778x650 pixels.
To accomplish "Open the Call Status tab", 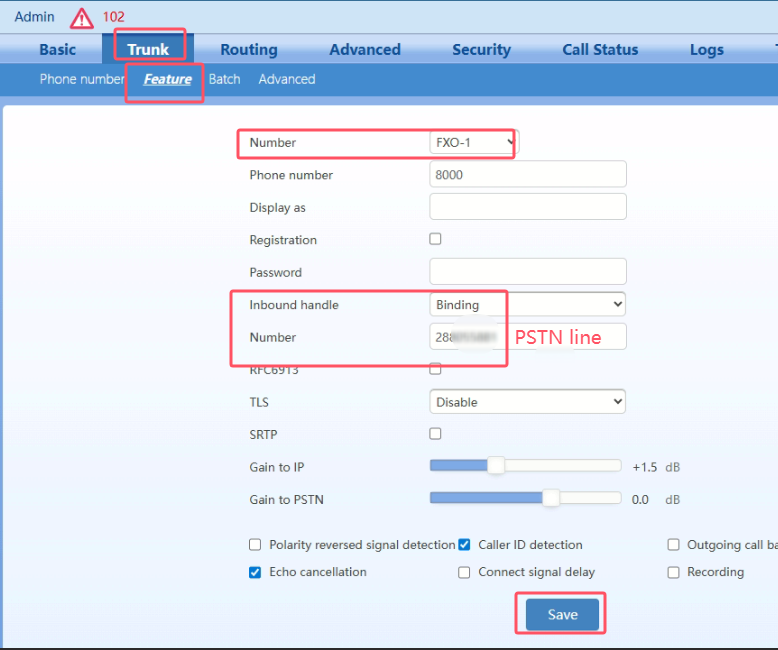I will [600, 49].
